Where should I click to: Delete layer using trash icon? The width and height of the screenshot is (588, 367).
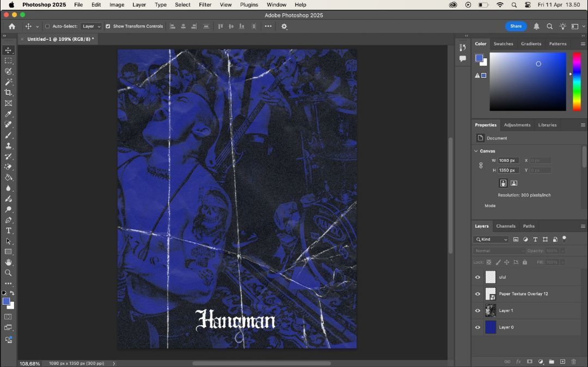(573, 362)
